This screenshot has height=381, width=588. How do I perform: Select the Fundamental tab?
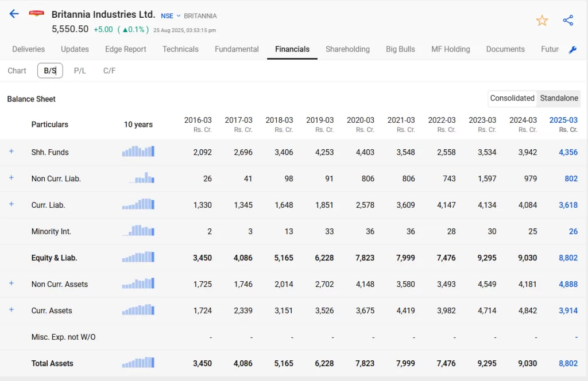click(x=237, y=49)
